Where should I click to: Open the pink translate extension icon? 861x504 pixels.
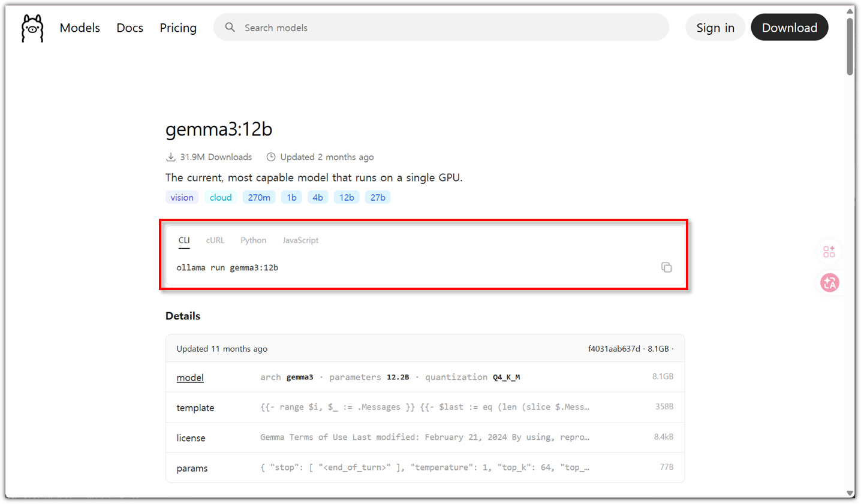click(830, 283)
